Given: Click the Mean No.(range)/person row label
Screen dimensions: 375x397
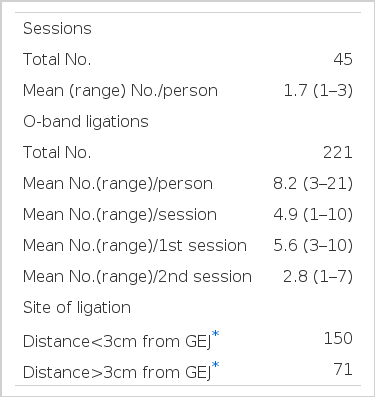Looking at the screenshot, I should tap(118, 184).
